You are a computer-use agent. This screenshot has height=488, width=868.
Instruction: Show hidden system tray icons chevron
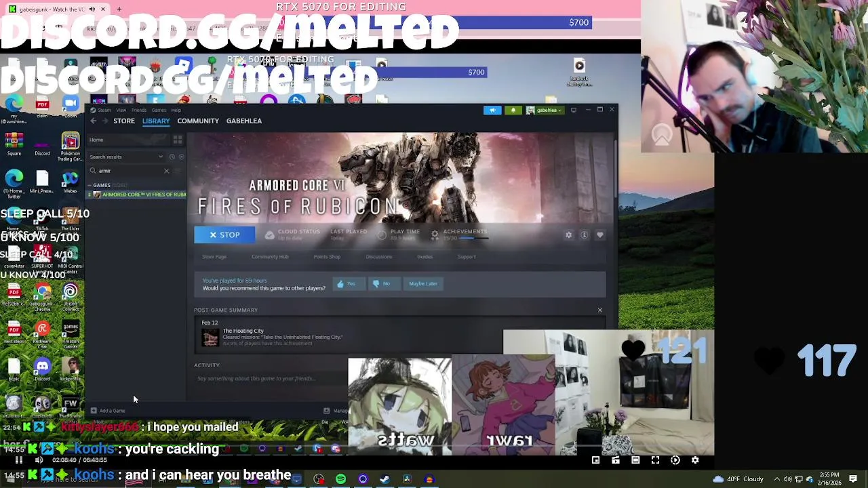(777, 479)
